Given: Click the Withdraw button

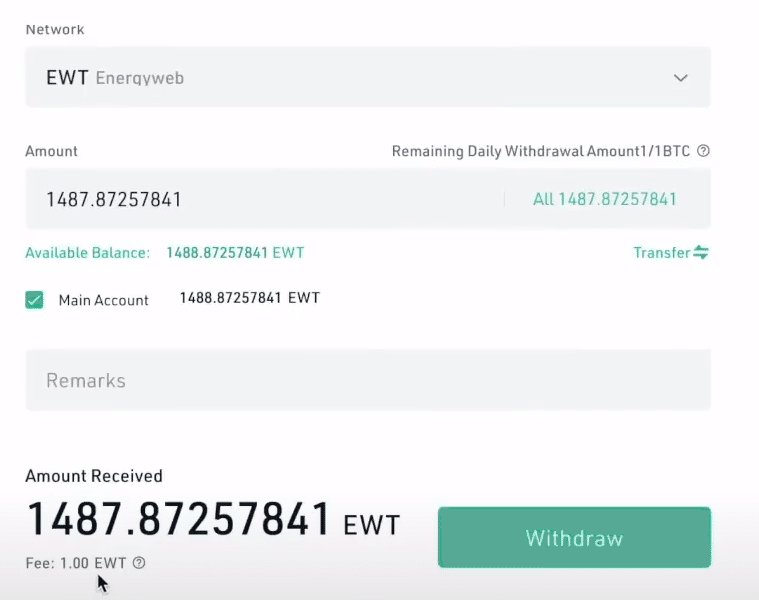Looking at the screenshot, I should pyautogui.click(x=574, y=538).
